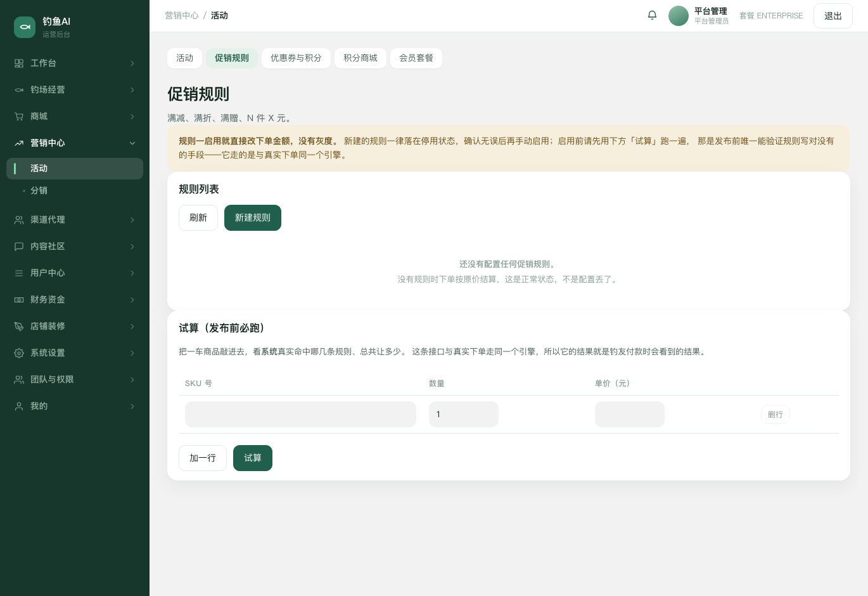Go to the 积分商城 tab
The height and width of the screenshot is (596, 868).
(361, 58)
